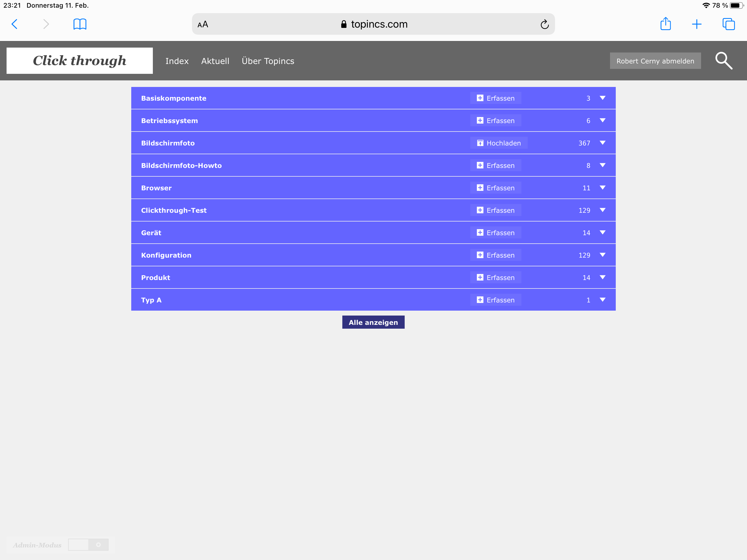747x560 pixels.
Task: Open the Safari share sheet icon
Action: (665, 24)
